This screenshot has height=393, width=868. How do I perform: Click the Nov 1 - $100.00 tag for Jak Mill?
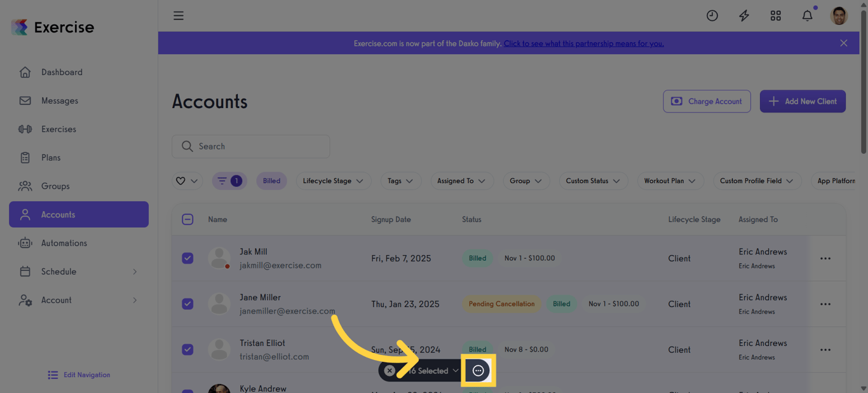[x=529, y=258]
